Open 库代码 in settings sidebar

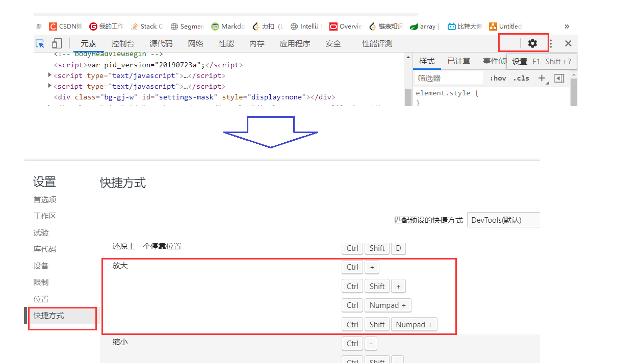[45, 249]
